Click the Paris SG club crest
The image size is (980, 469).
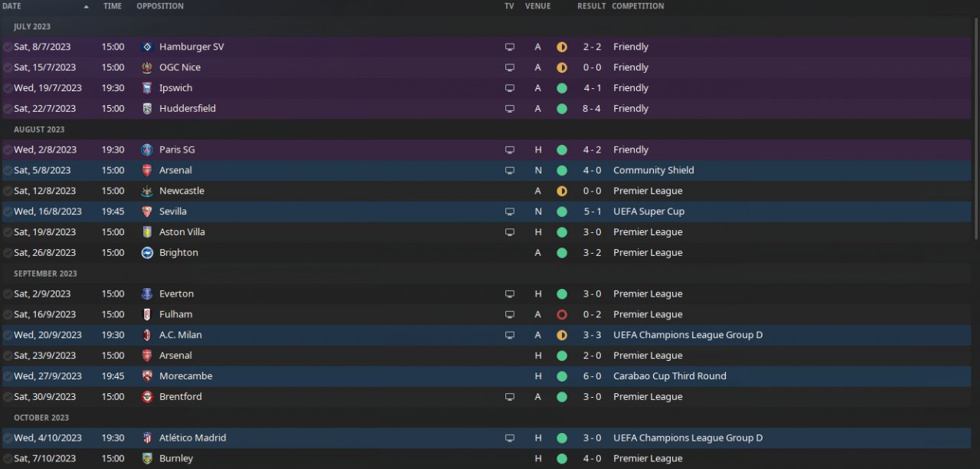pyautogui.click(x=147, y=149)
